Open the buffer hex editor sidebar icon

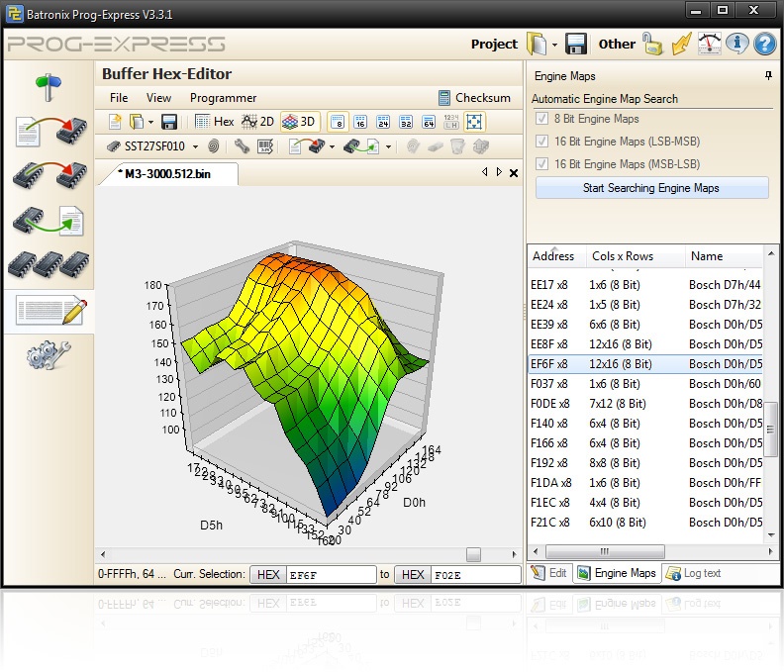[51, 310]
